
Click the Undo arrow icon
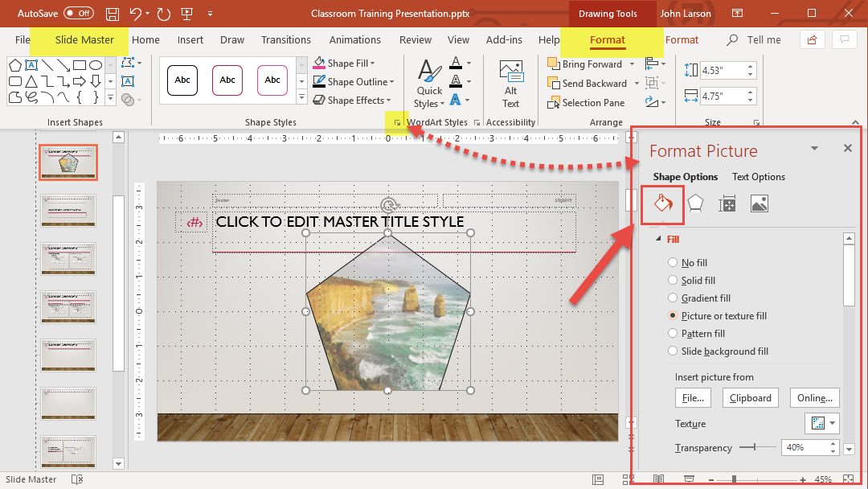tap(135, 14)
